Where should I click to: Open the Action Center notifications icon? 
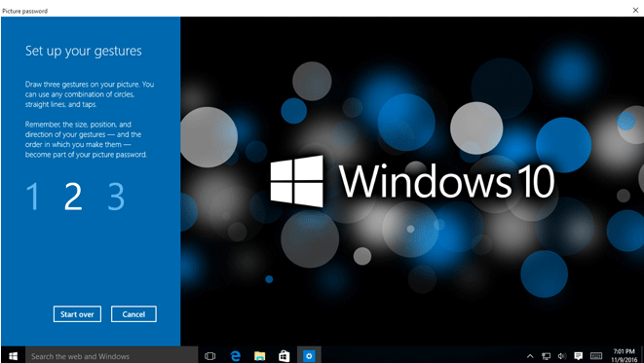point(579,356)
